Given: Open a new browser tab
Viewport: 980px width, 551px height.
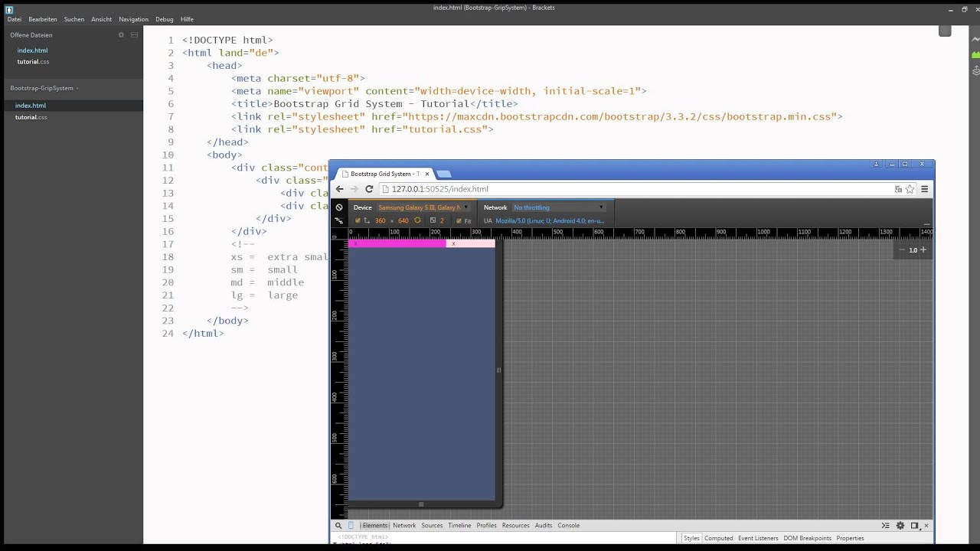Looking at the screenshot, I should [444, 174].
